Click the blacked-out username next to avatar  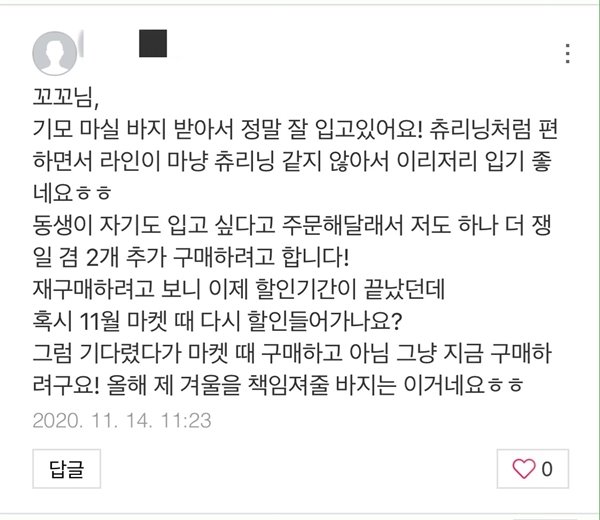(153, 43)
